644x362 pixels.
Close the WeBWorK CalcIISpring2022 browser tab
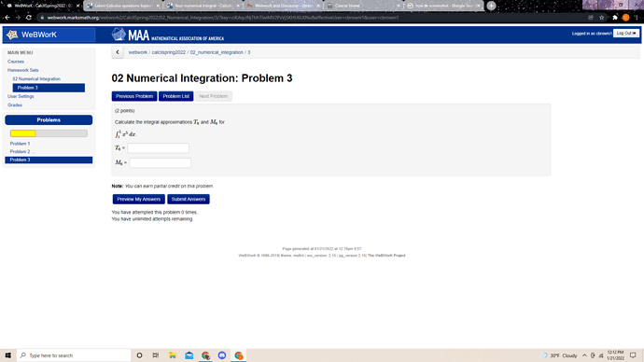pos(78,6)
